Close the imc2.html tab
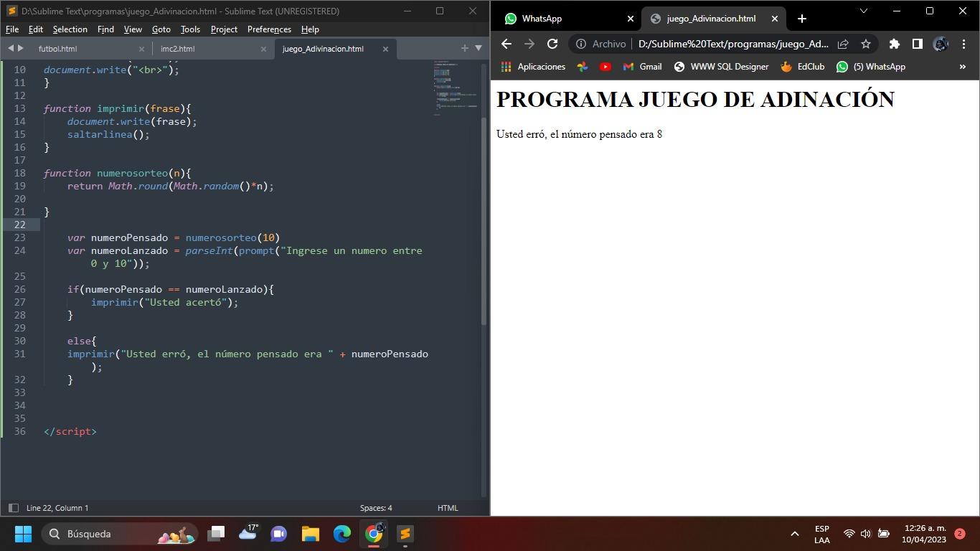Viewport: 980px width, 551px height. point(263,49)
